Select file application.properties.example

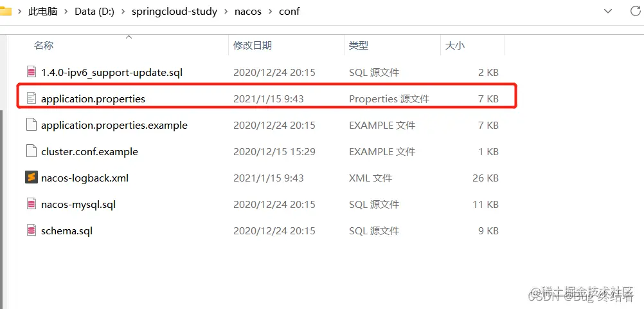point(114,125)
